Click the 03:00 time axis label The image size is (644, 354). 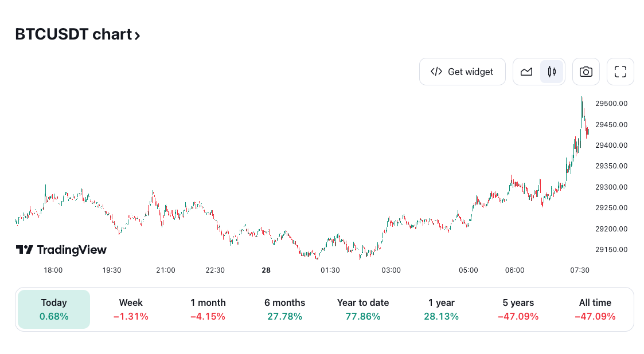(x=391, y=270)
